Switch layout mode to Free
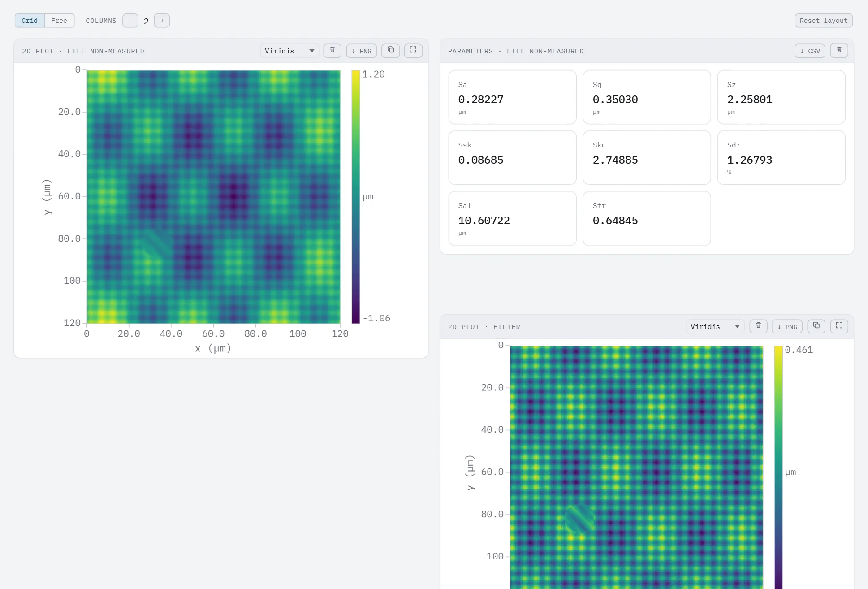 pos(59,21)
